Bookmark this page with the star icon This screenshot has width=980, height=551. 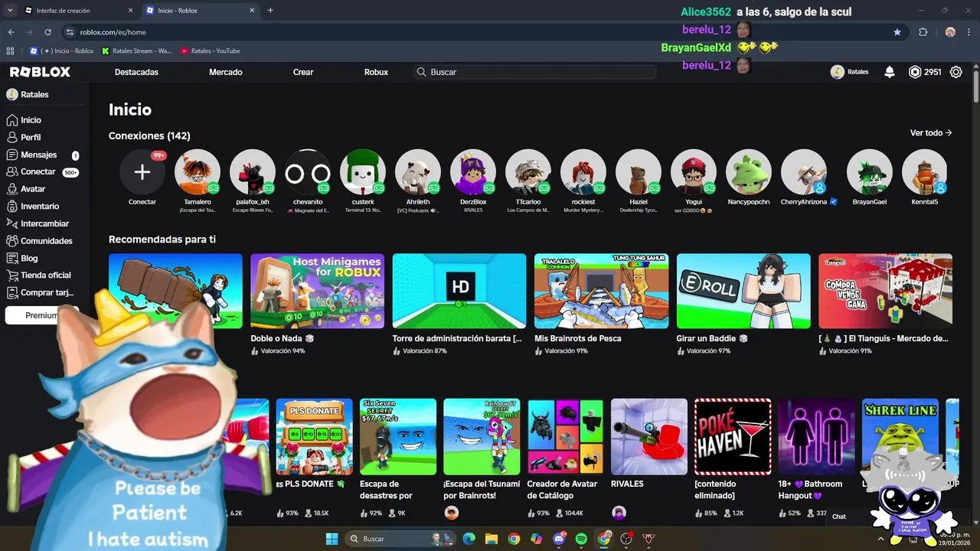897,32
